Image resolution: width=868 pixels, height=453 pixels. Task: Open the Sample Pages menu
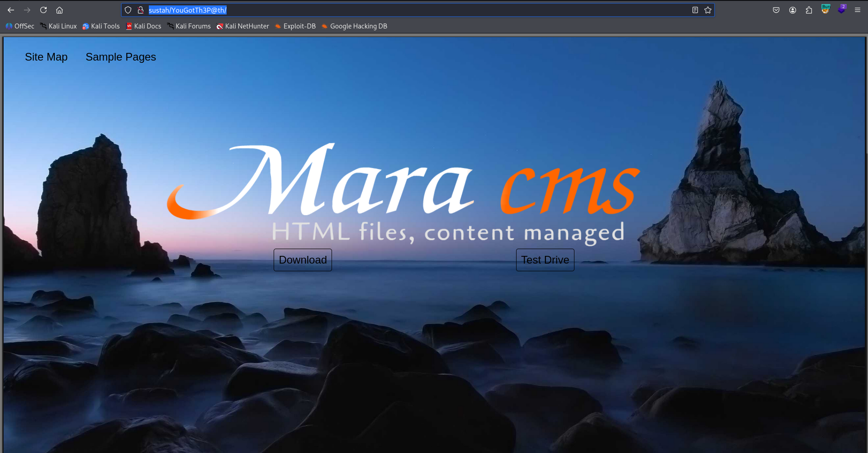120,57
